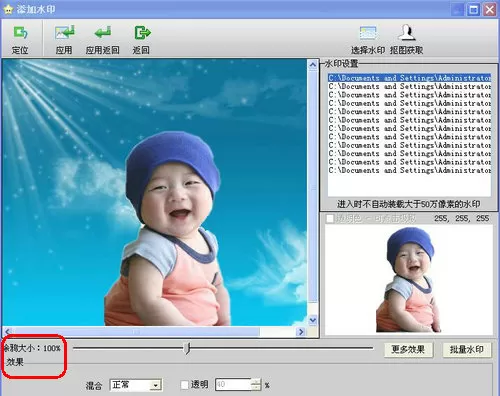Close the 添加水印 window
Viewport: 500px width, 396px height.
coord(489,10)
